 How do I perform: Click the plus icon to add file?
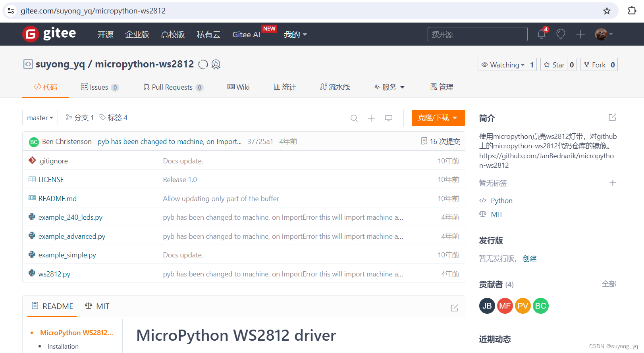pos(371,118)
